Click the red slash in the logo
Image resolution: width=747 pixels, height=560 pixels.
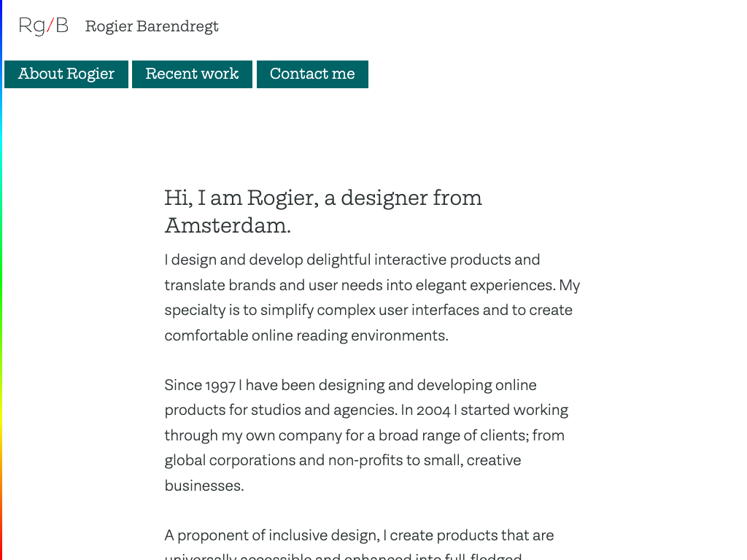pos(50,26)
